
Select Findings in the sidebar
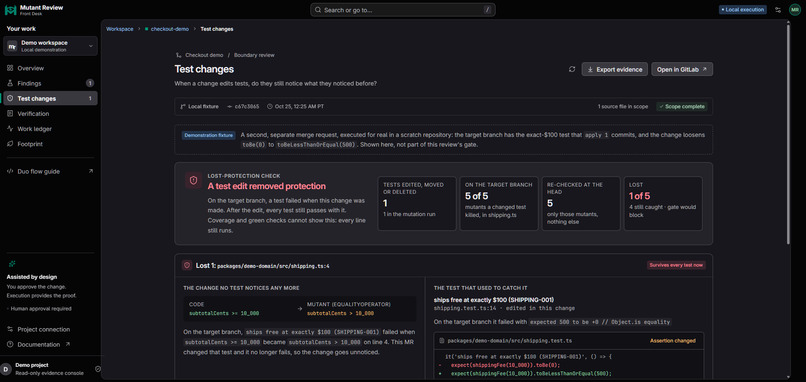tap(50, 83)
